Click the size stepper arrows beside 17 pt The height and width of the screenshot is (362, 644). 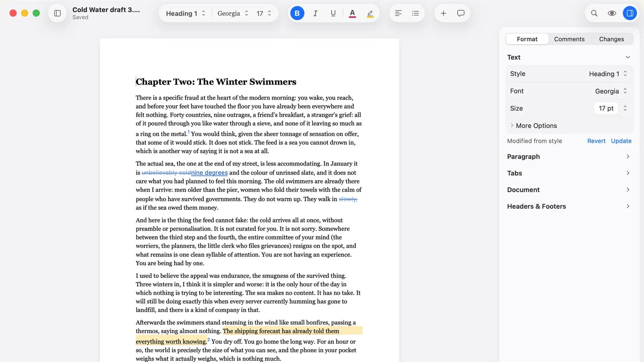pyautogui.click(x=625, y=108)
